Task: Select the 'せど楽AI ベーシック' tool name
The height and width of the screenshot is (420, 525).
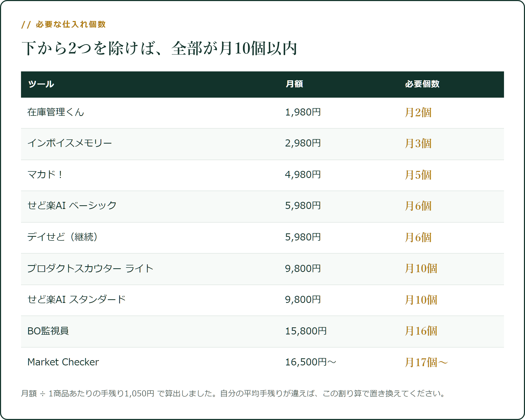Action: (x=72, y=206)
